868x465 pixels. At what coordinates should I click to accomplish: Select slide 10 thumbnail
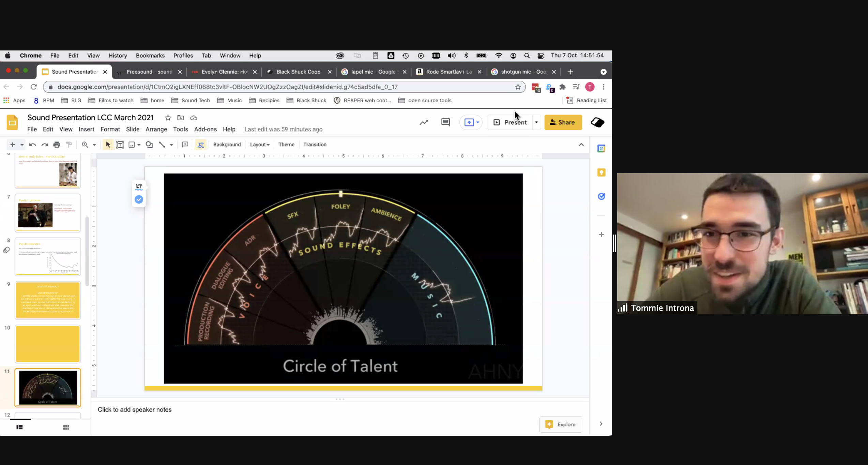[x=48, y=344]
